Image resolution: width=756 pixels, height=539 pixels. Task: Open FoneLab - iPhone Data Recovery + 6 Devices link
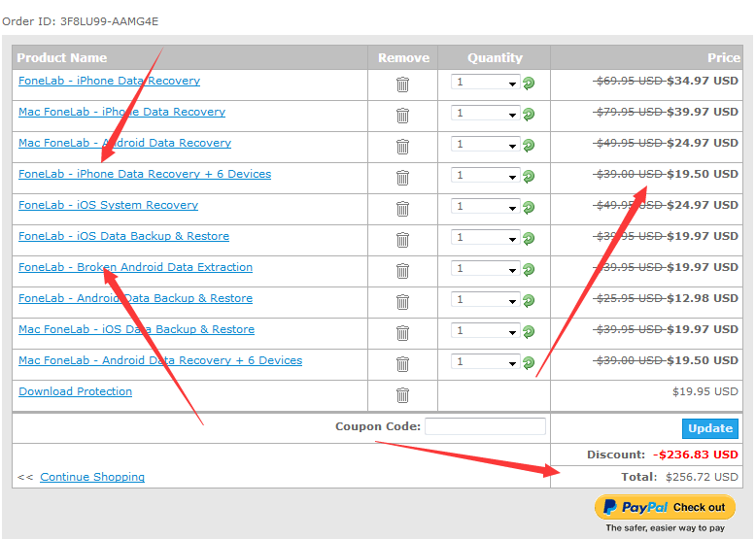point(145,174)
